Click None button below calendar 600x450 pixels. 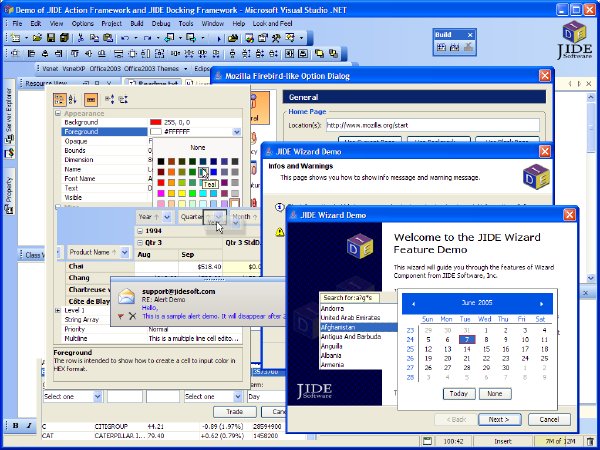495,394
